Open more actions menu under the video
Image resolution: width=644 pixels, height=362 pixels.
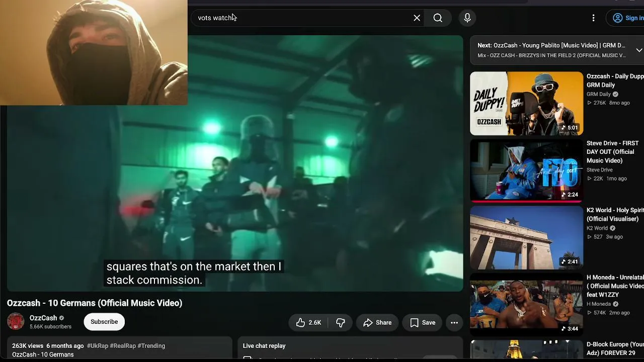(x=454, y=323)
